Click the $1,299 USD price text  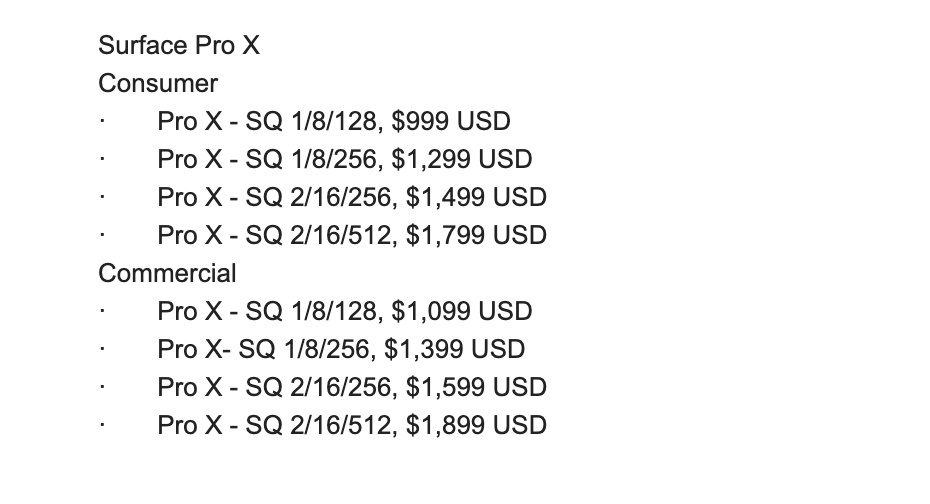click(x=462, y=160)
